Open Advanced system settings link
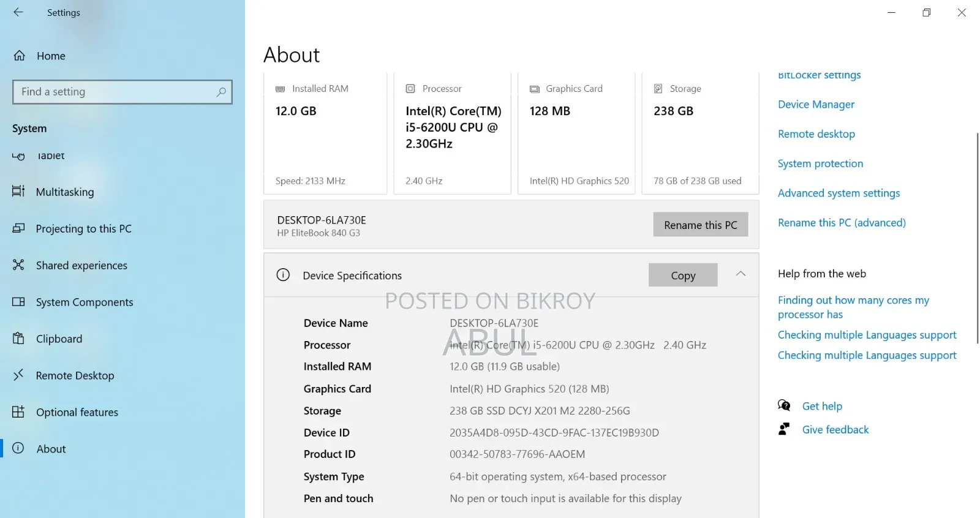 pyautogui.click(x=839, y=193)
